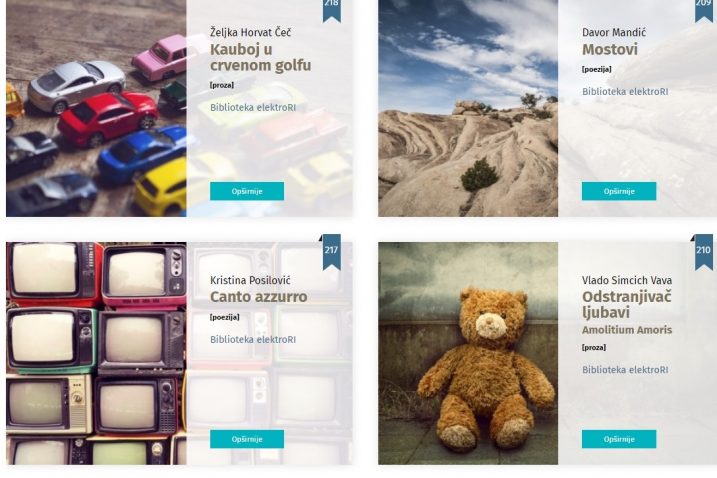Click the 210 ribbon bookmark badge

point(704,252)
